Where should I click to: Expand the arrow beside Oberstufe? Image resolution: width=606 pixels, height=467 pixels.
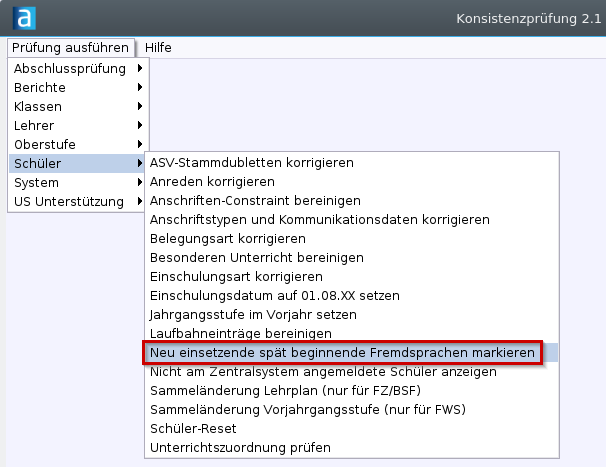click(x=140, y=144)
